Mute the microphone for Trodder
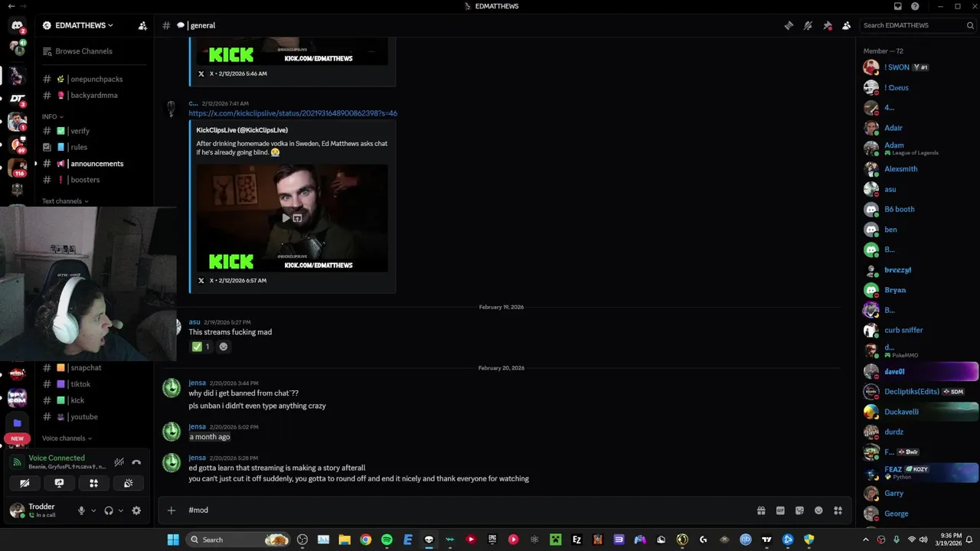The width and height of the screenshot is (980, 551). coord(81,510)
